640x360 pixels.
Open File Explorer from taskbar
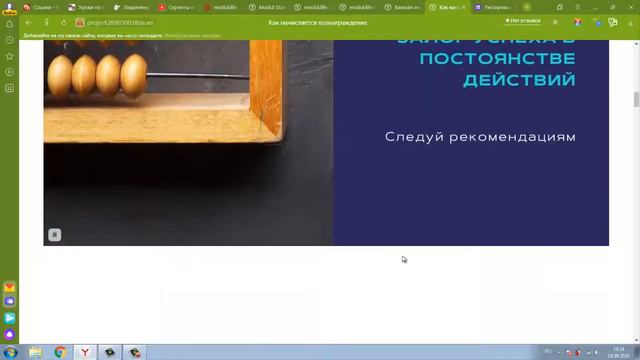pyautogui.click(x=35, y=352)
